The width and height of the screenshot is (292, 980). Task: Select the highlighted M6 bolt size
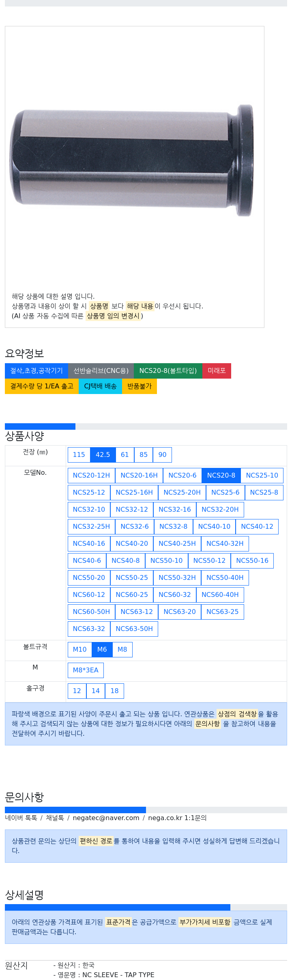[x=102, y=650]
